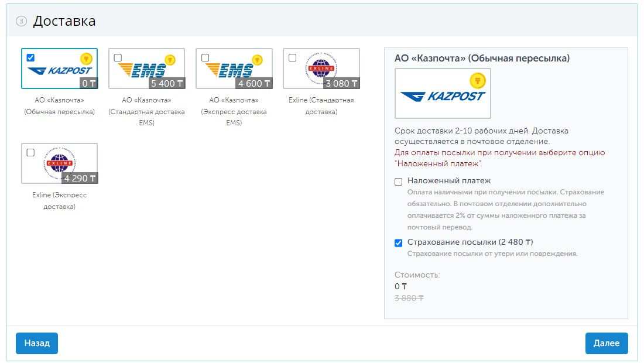
Task: Click the 3 080 ₸ price badge
Action: point(341,83)
